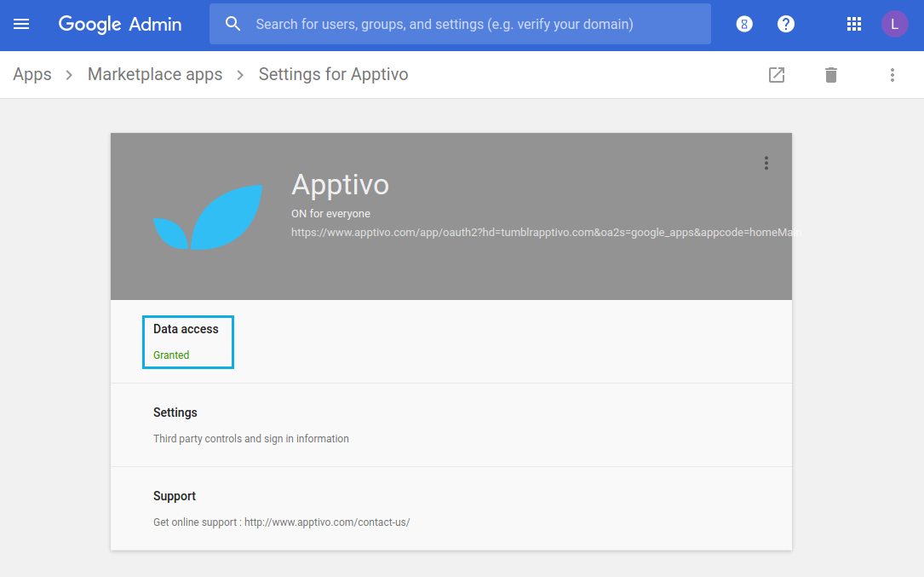Viewport: 924px width, 577px height.
Task: Click the search magnifier icon
Action: click(x=232, y=23)
